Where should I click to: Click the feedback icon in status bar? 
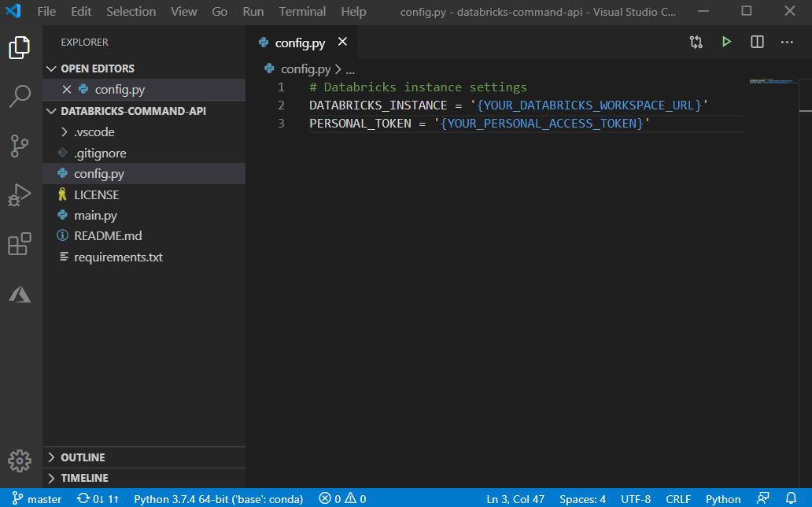point(762,498)
